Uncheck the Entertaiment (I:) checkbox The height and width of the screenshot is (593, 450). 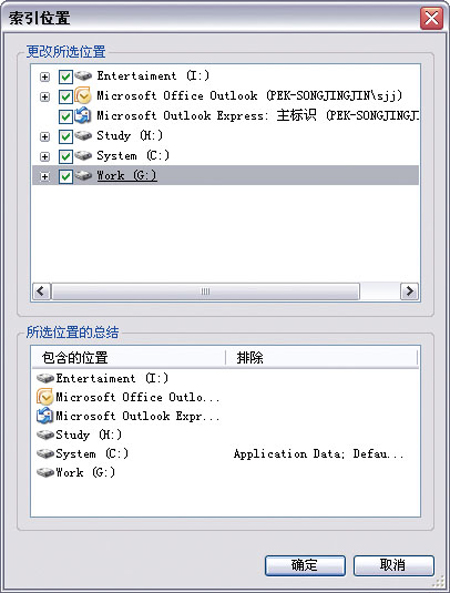click(x=65, y=77)
